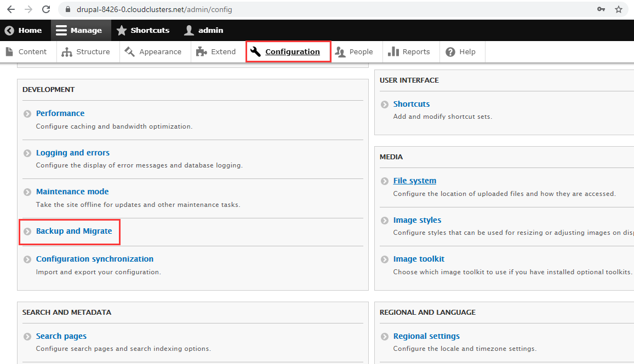Click the browser reload icon
634x364 pixels.
pos(46,9)
